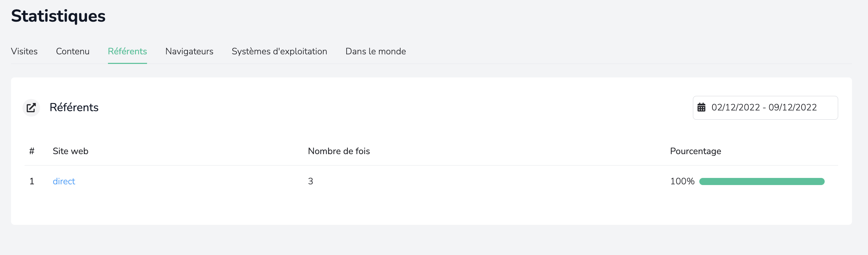Open the Systèmes d'exploitation tab

[x=280, y=51]
